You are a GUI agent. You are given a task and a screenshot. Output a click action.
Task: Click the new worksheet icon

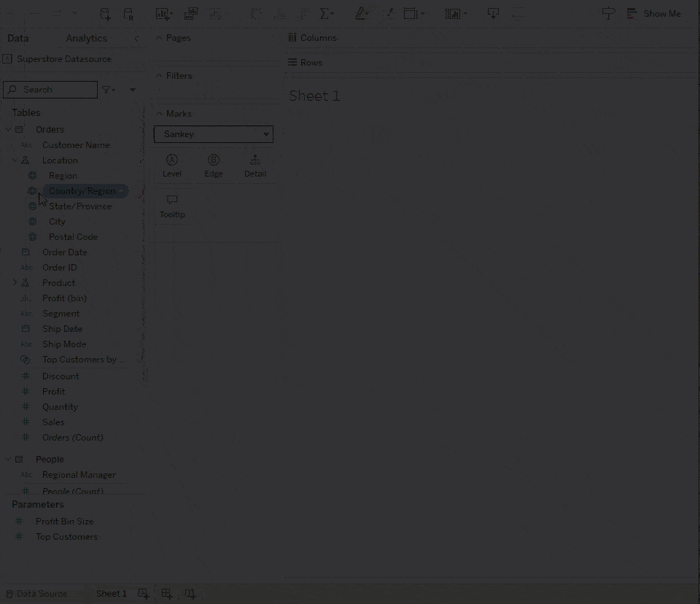(144, 594)
